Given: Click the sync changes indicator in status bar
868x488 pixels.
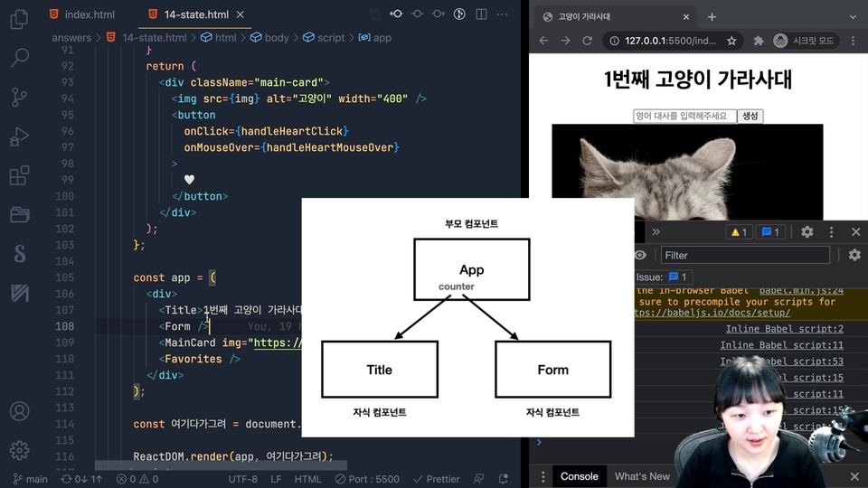Looking at the screenshot, I should coord(81,479).
